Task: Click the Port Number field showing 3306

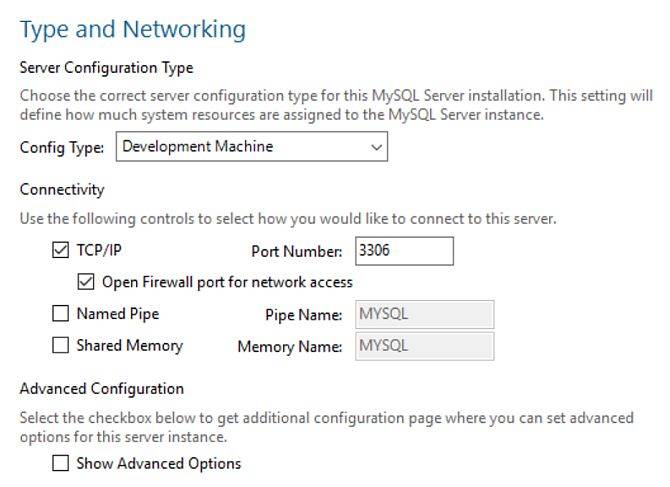Action: tap(403, 251)
